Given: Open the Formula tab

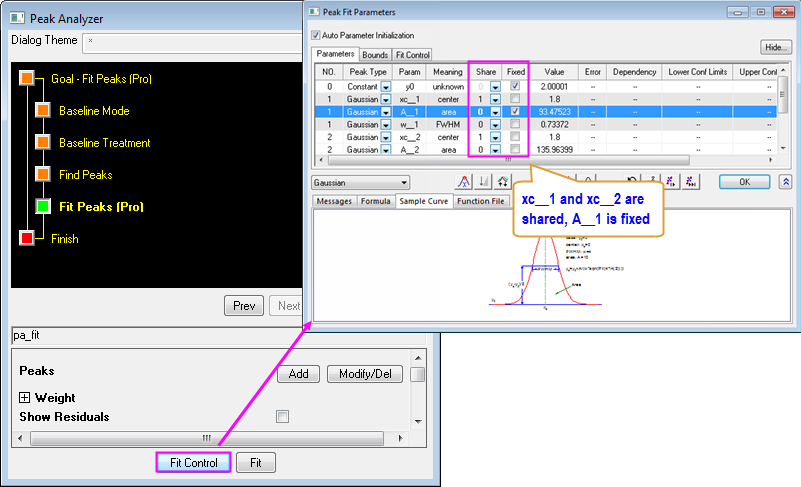Looking at the screenshot, I should pyautogui.click(x=375, y=201).
